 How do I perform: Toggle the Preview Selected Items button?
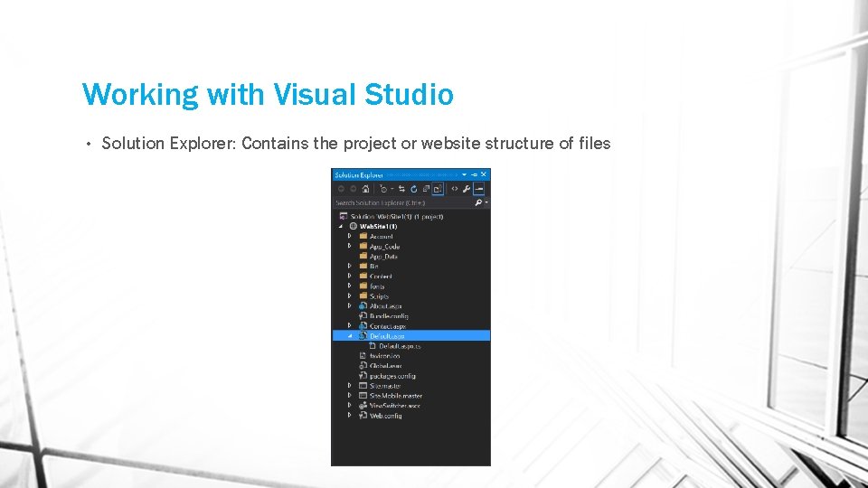(479, 189)
